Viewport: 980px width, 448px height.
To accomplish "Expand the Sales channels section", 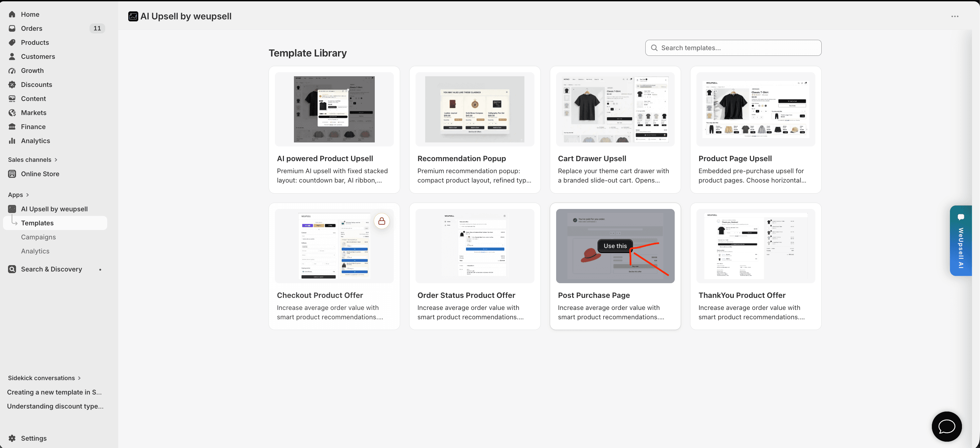I will 33,160.
